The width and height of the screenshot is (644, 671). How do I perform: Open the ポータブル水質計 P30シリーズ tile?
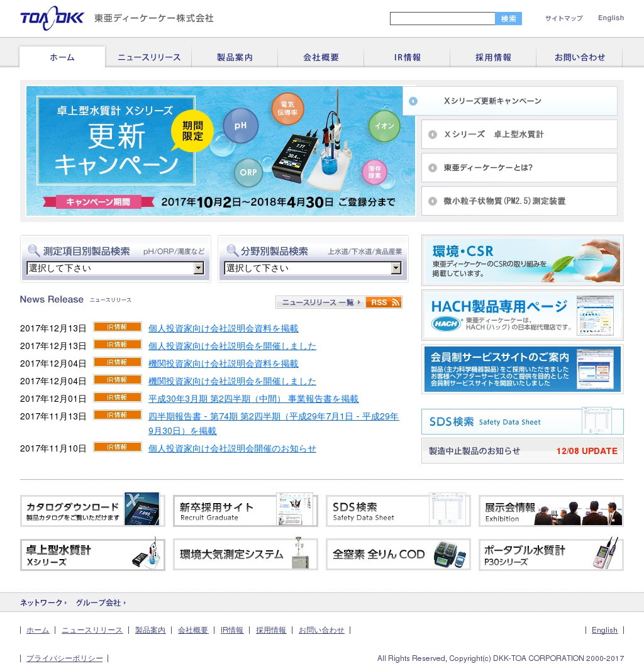click(x=551, y=555)
